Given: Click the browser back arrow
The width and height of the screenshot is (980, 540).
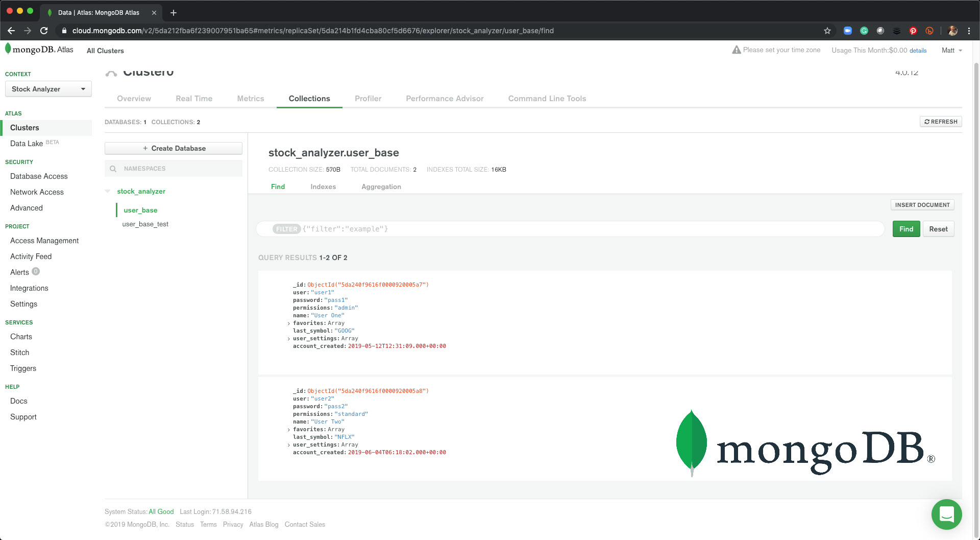Looking at the screenshot, I should 11,31.
